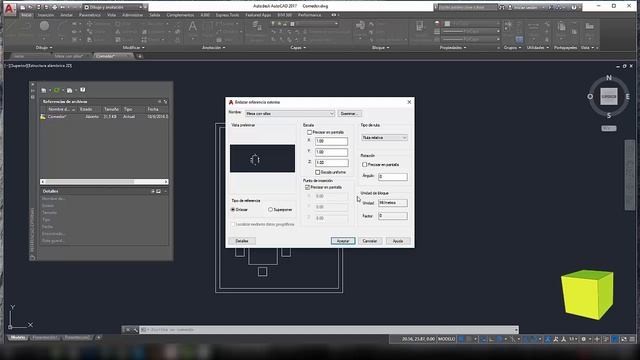Check the Escala uniforme checkbox
This screenshot has width=640, height=360.
[318, 172]
